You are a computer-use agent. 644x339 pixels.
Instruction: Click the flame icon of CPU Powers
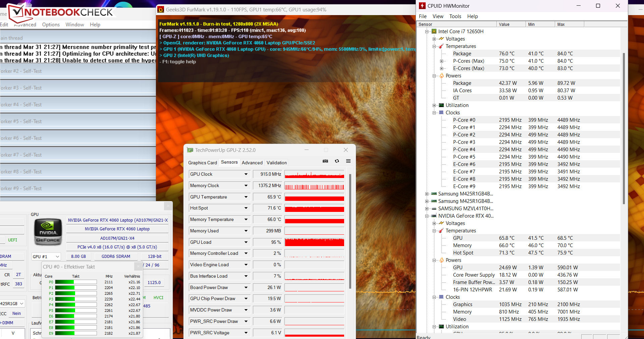[x=441, y=76]
